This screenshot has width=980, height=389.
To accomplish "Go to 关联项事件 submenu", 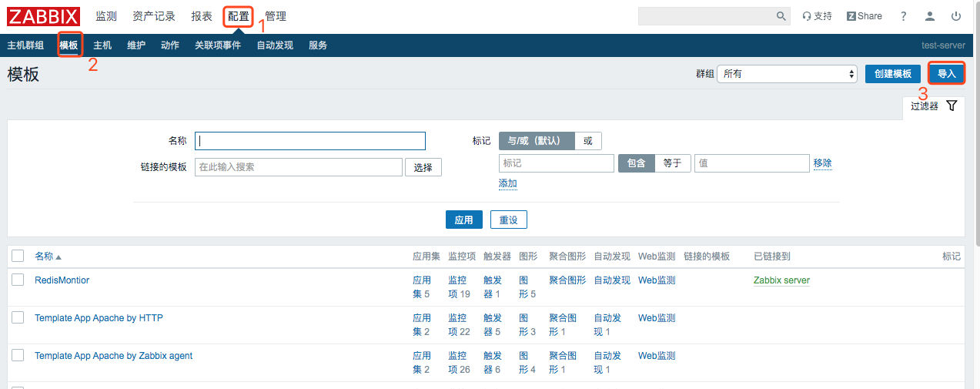I will pyautogui.click(x=218, y=45).
